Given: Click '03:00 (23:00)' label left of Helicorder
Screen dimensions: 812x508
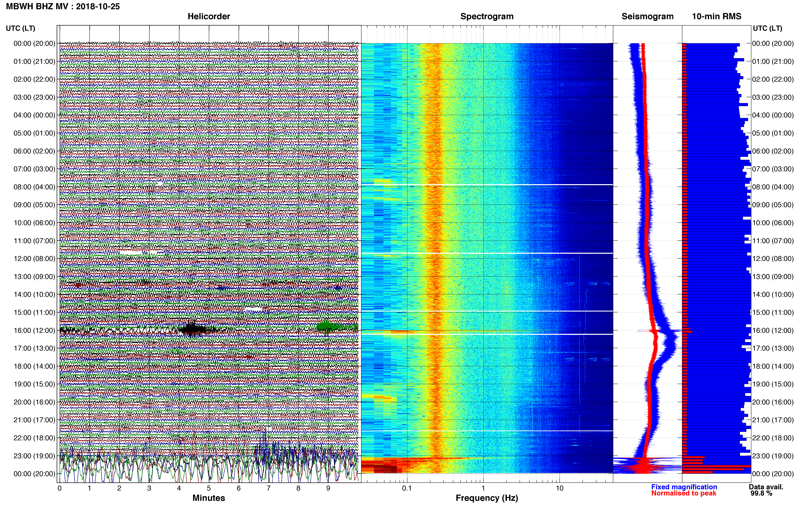Looking at the screenshot, I should [34, 97].
